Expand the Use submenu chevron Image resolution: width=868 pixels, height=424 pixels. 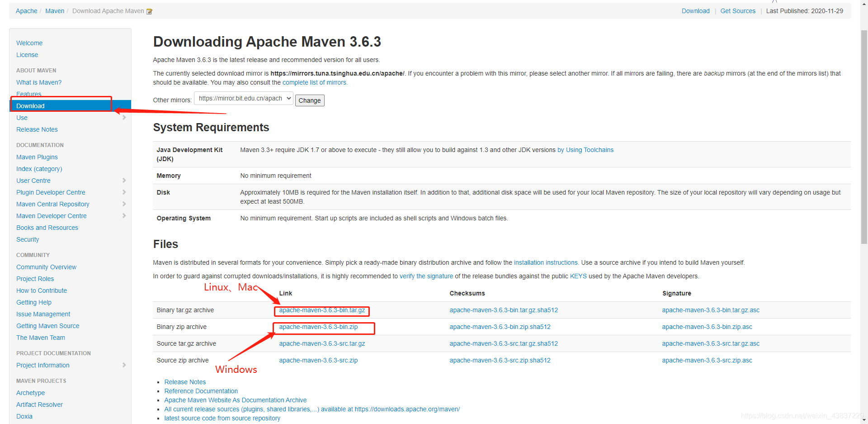click(x=124, y=118)
